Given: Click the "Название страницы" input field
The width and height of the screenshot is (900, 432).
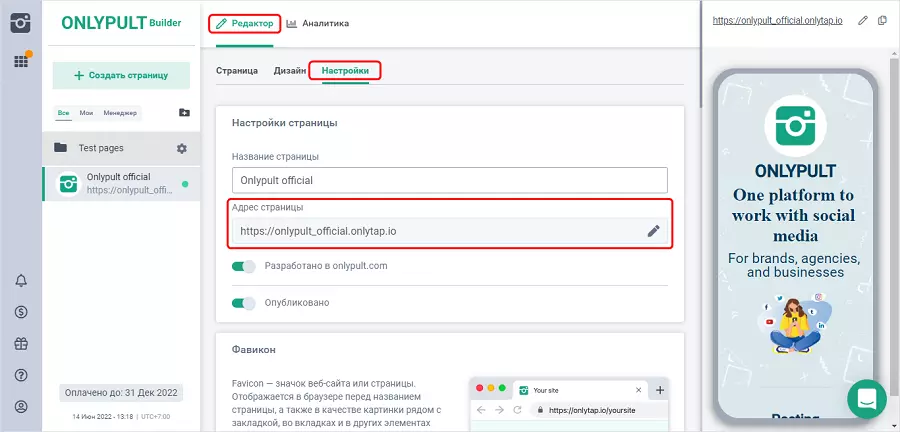Looking at the screenshot, I should point(449,181).
